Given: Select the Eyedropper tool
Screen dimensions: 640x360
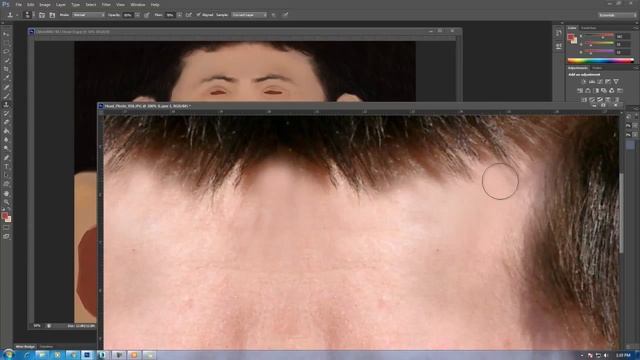Looking at the screenshot, I should pyautogui.click(x=6, y=78).
